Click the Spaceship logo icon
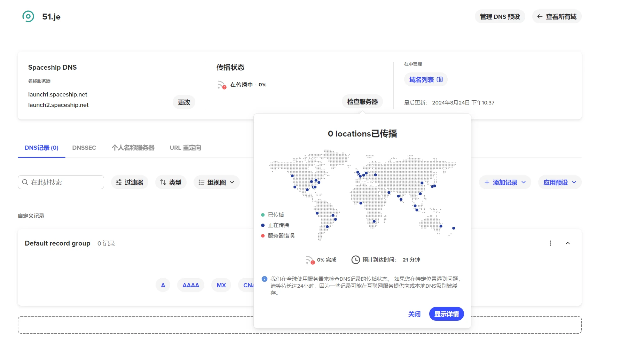Viewport: 644px width, 342px height. click(28, 16)
